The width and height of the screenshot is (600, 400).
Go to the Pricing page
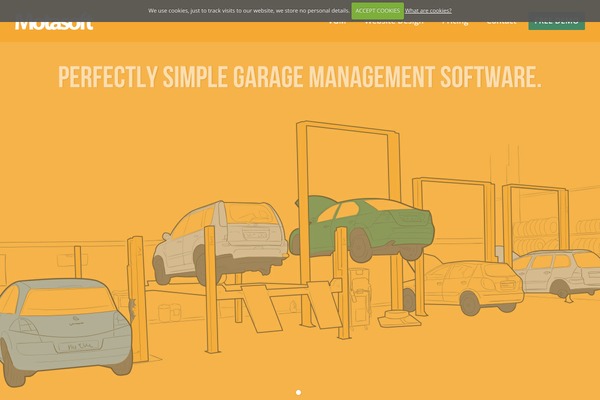[x=455, y=23]
